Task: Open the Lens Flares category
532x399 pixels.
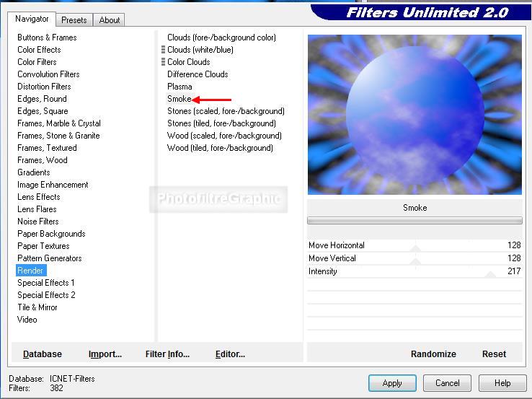Action: pyautogui.click(x=37, y=209)
